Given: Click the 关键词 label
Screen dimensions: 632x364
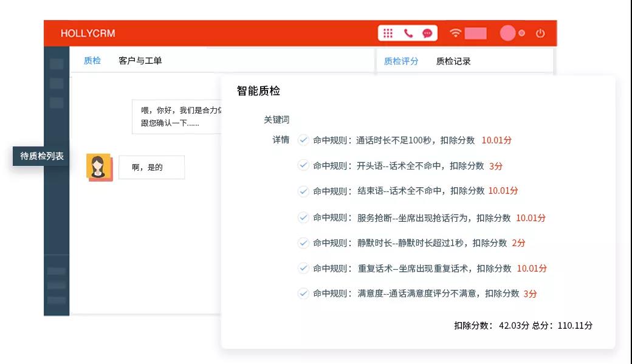Looking at the screenshot, I should [276, 120].
